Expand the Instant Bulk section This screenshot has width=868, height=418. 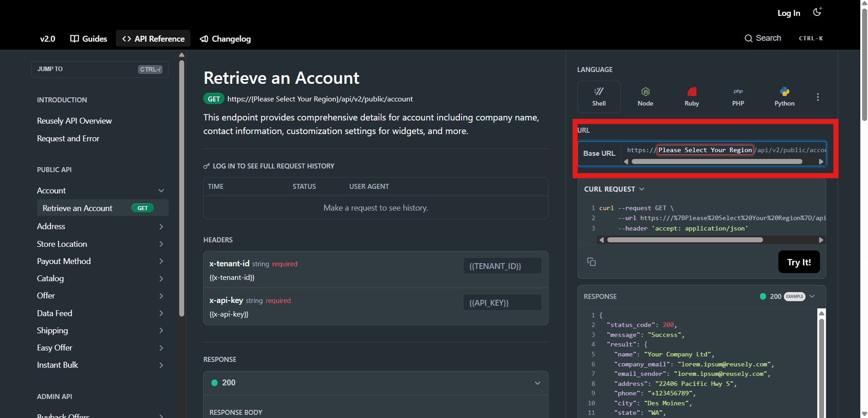point(161,365)
